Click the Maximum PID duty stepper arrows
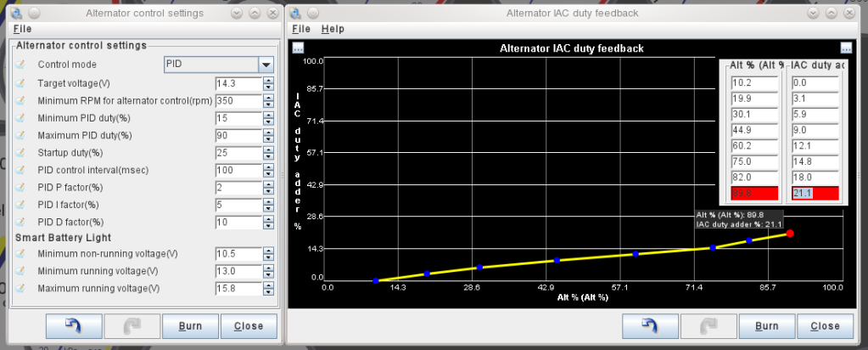 pos(268,135)
